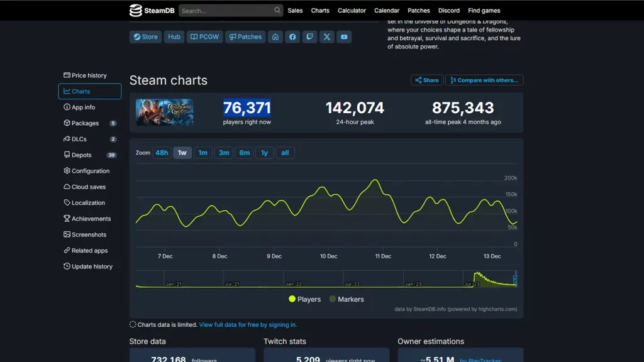Viewport: 644px width, 362px height.
Task: Click the search magnifier icon
Action: coord(277,10)
